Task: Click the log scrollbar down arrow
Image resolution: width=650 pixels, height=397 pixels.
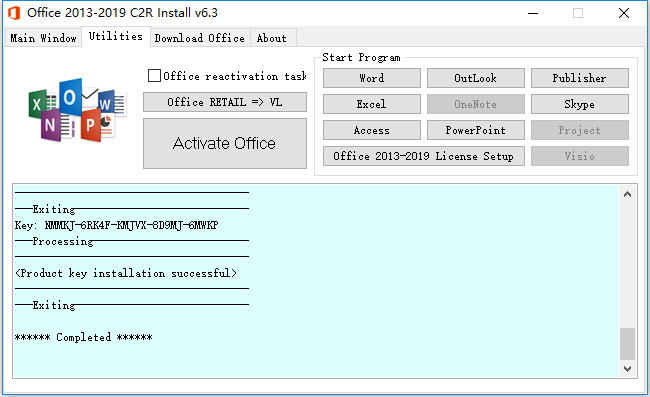Action: [628, 368]
